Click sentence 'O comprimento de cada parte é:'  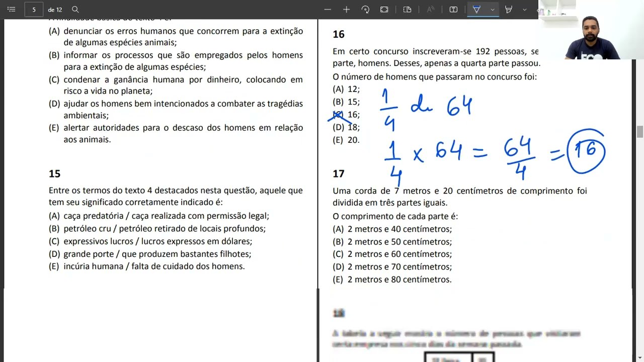[395, 216]
